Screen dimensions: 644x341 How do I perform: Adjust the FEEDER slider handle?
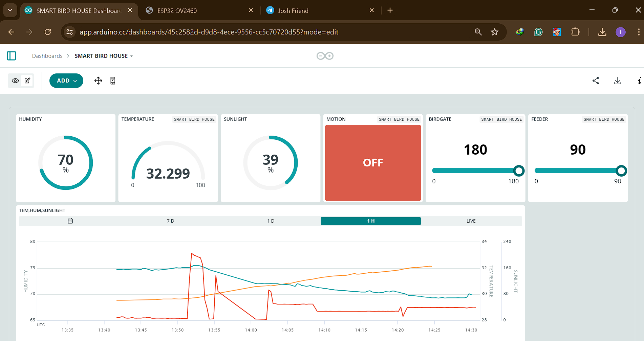click(x=621, y=171)
